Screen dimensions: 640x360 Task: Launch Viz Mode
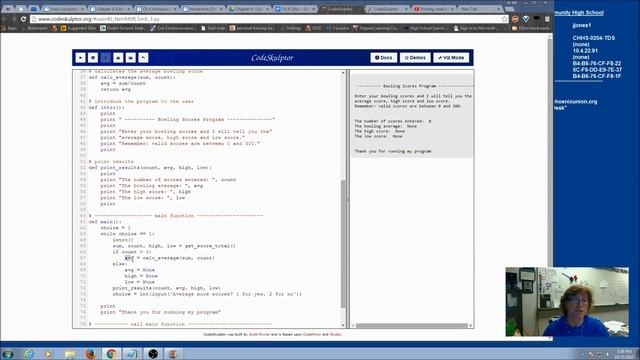451,58
